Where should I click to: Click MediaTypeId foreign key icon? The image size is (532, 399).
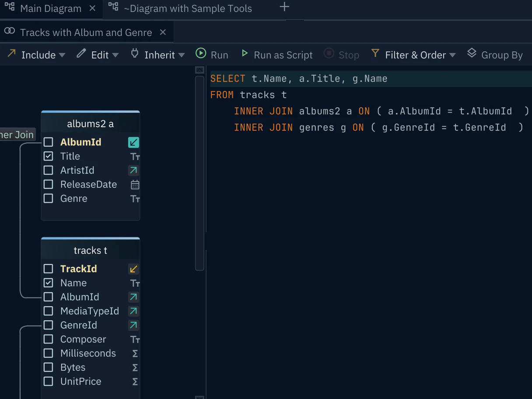[x=133, y=311]
